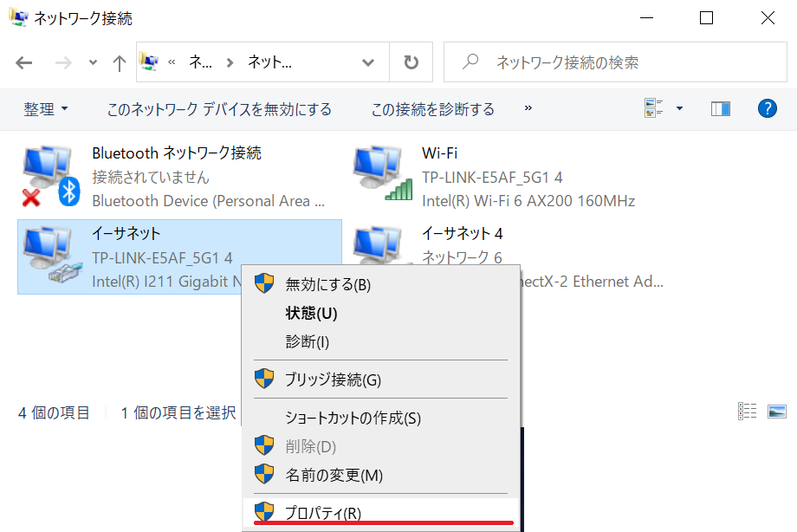
Task: Expand the address bar history dropdown
Action: pos(368,62)
